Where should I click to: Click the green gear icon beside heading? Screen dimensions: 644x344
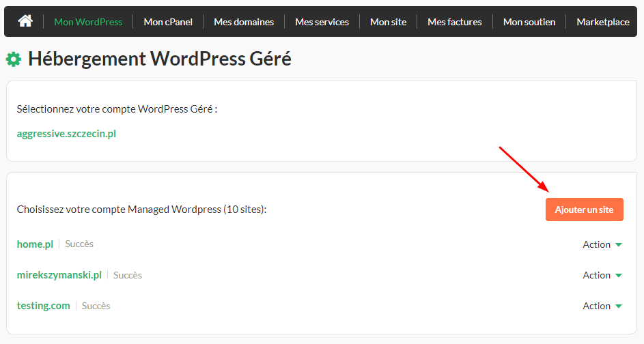14,59
